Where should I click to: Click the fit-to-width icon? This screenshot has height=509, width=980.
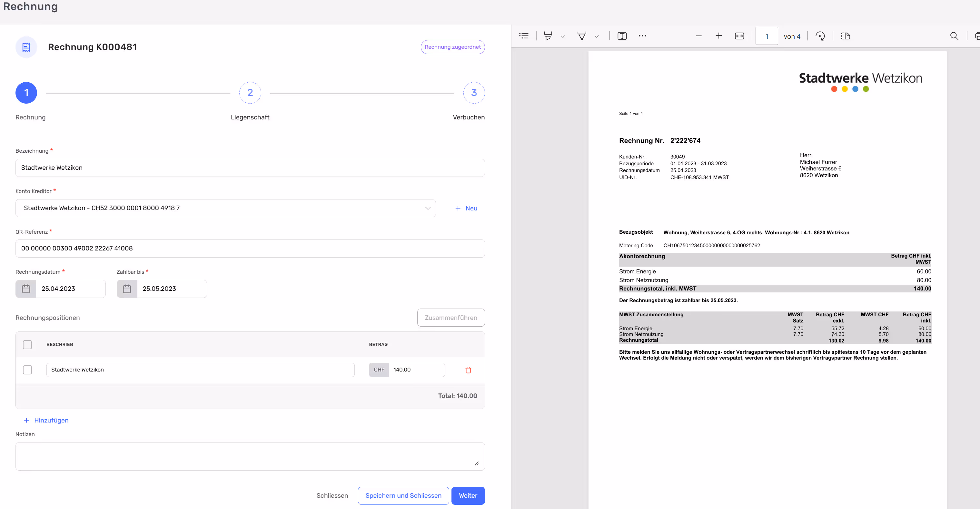[x=739, y=36]
